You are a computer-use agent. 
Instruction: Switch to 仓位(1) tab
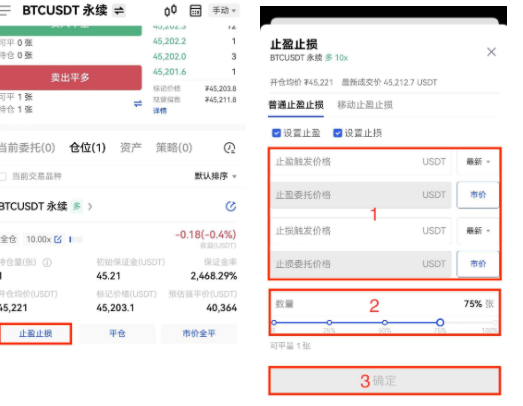tap(88, 147)
